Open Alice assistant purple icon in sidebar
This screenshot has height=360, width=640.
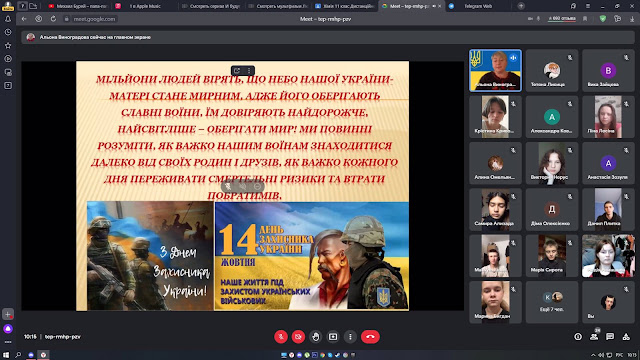[x=8, y=329]
